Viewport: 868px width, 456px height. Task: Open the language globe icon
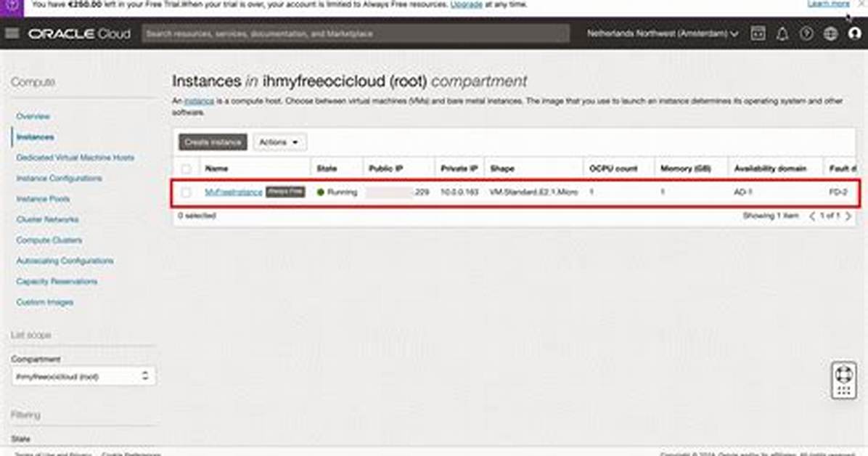pos(830,33)
